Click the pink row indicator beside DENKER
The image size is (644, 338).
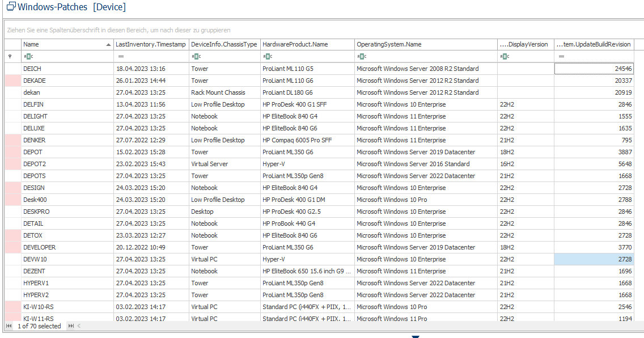point(12,140)
